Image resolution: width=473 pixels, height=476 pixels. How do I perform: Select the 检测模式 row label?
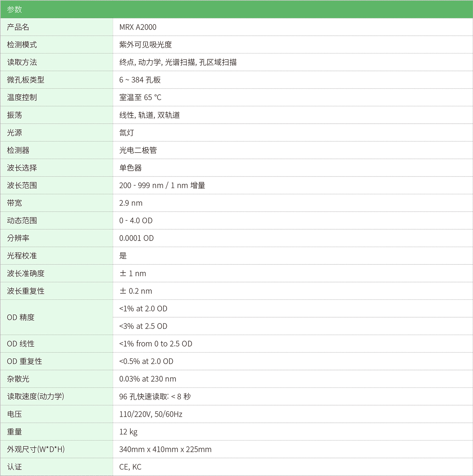click(x=22, y=45)
